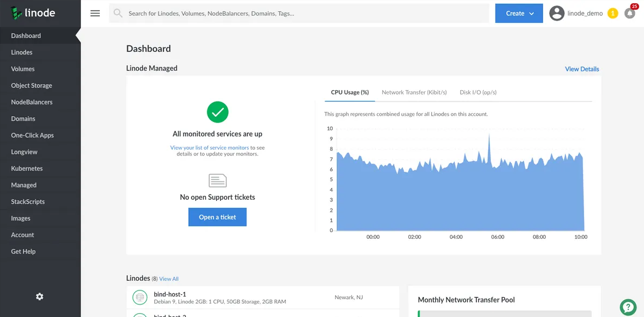The width and height of the screenshot is (644, 317).
Task: Go to Dashboard in sidebar
Action: pos(40,36)
